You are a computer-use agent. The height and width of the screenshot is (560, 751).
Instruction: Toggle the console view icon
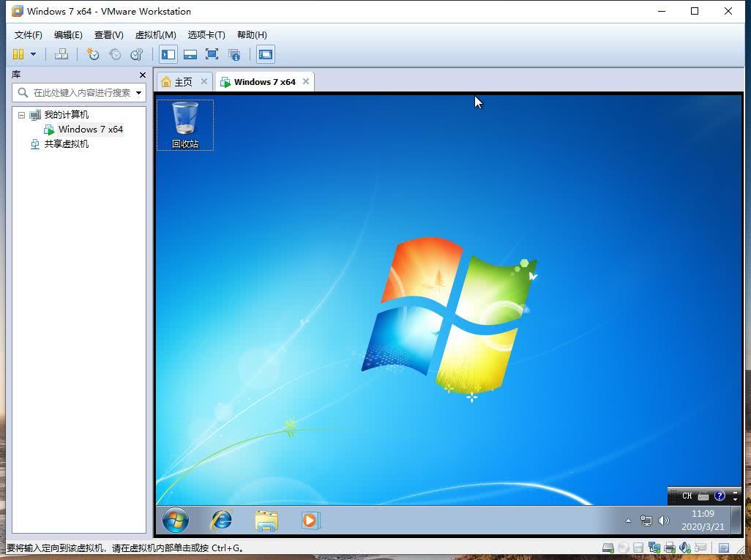point(266,54)
